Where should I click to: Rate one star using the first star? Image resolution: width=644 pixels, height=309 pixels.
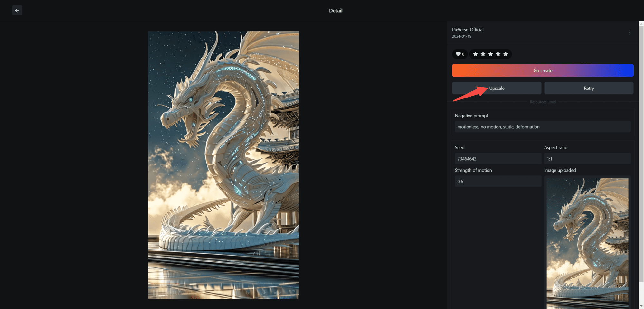pyautogui.click(x=475, y=54)
